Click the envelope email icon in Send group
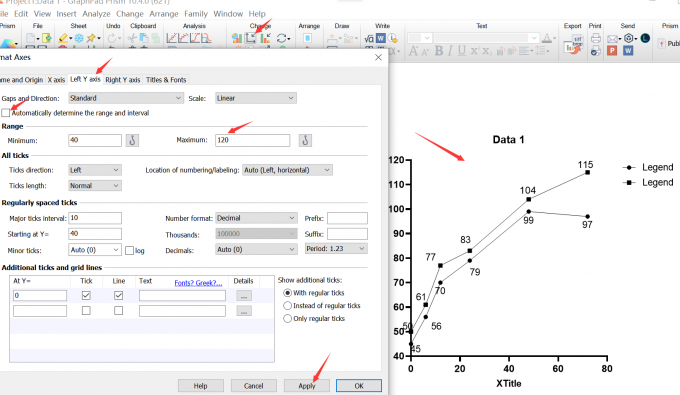Image resolution: width=680 pixels, height=395 pixels. [x=612, y=39]
